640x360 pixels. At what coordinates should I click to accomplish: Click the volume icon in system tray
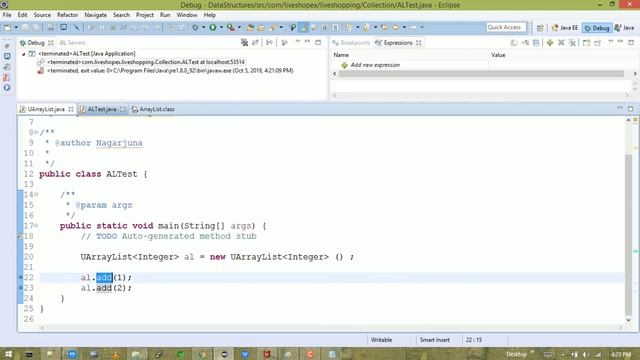(x=585, y=354)
